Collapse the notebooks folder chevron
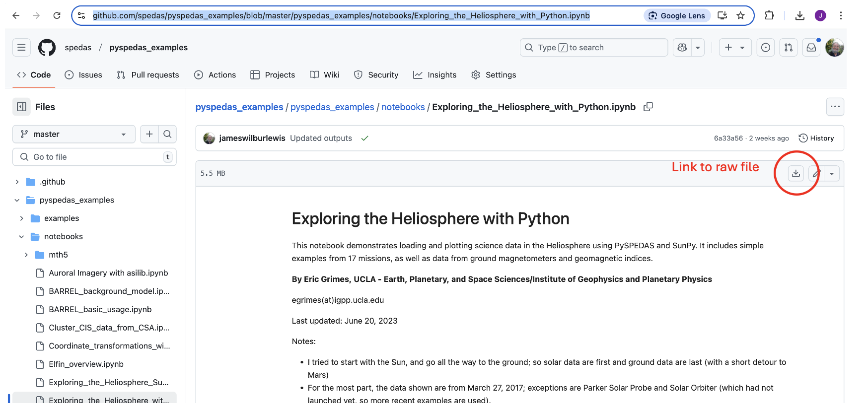Image resolution: width=868 pixels, height=414 pixels. click(21, 236)
